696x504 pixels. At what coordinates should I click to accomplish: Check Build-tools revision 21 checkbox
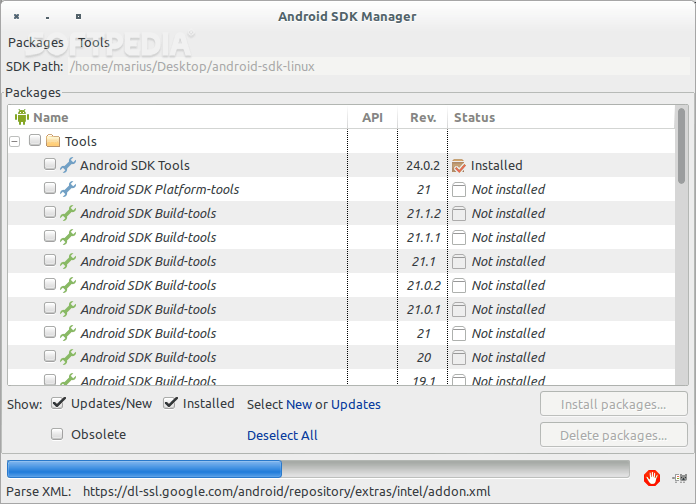pos(50,332)
